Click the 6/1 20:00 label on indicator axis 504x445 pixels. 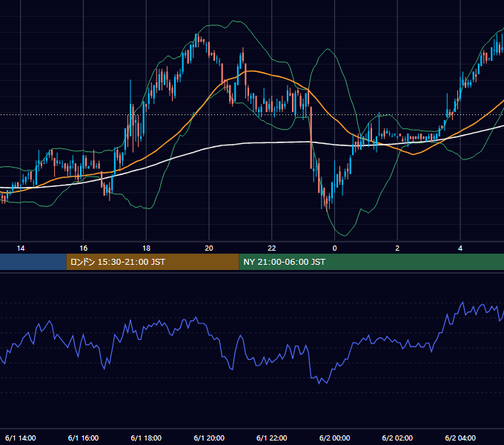click(209, 438)
